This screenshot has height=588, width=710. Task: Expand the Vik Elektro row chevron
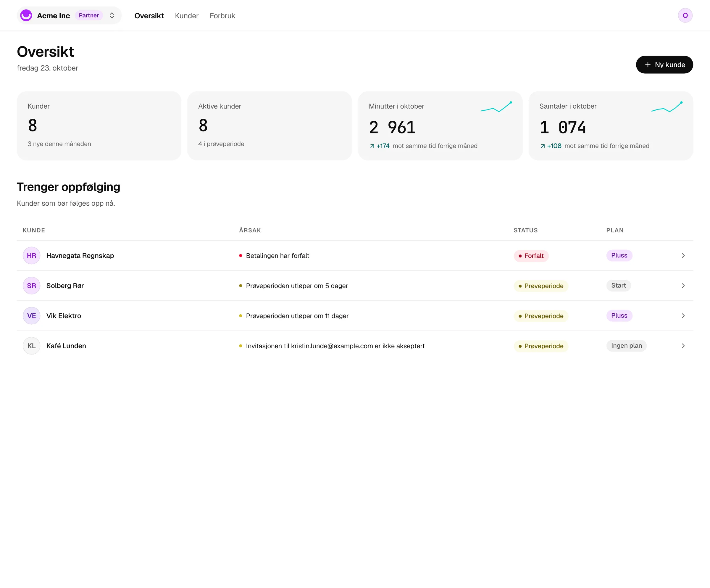683,316
